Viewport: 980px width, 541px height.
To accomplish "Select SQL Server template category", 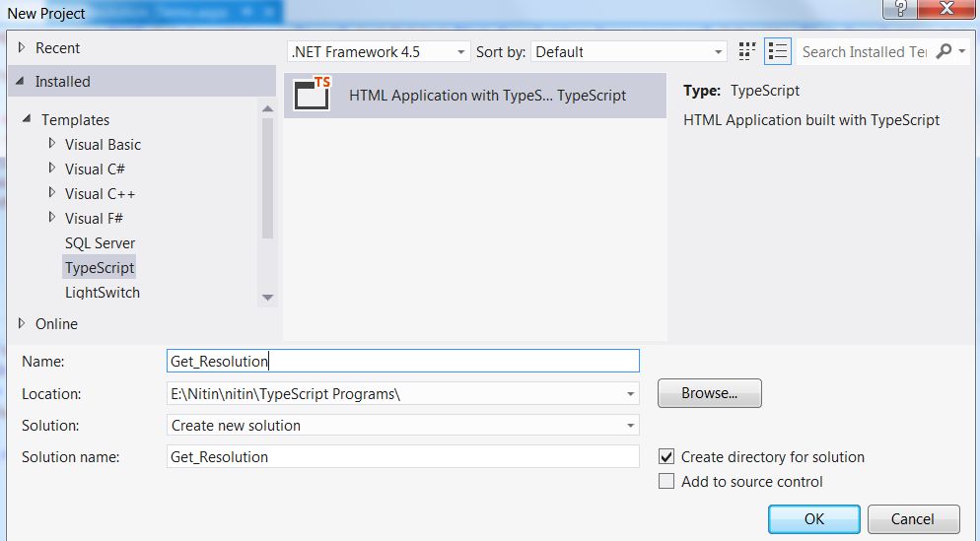I will tap(100, 243).
